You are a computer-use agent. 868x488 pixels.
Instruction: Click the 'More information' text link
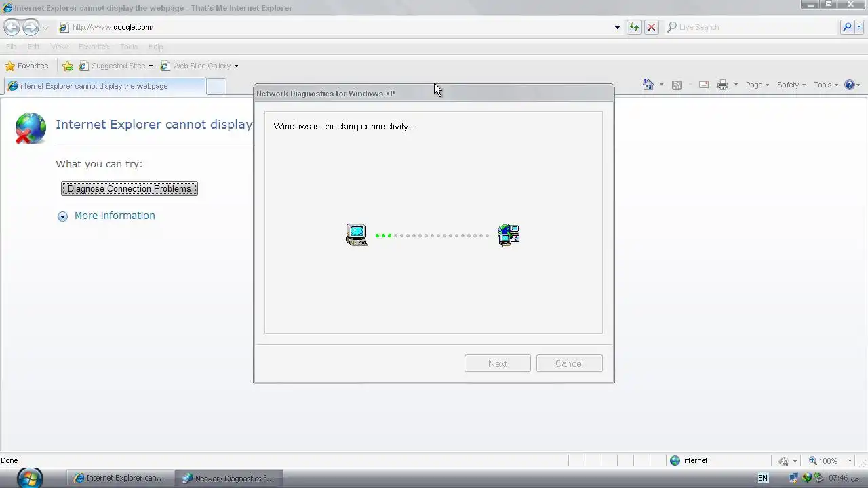click(115, 216)
